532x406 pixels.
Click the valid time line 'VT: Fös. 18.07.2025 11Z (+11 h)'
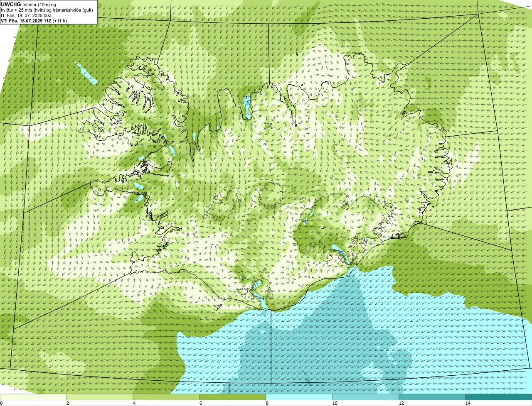34,21
